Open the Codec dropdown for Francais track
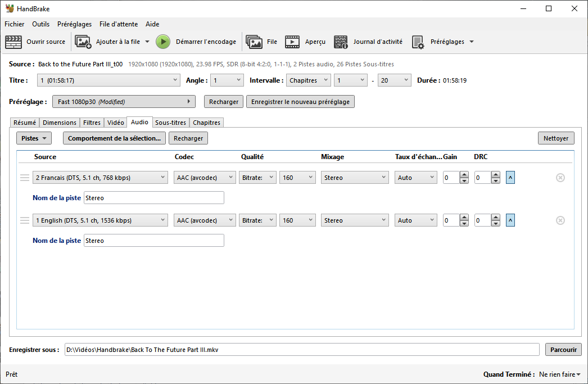This screenshot has width=588, height=384. (205, 178)
